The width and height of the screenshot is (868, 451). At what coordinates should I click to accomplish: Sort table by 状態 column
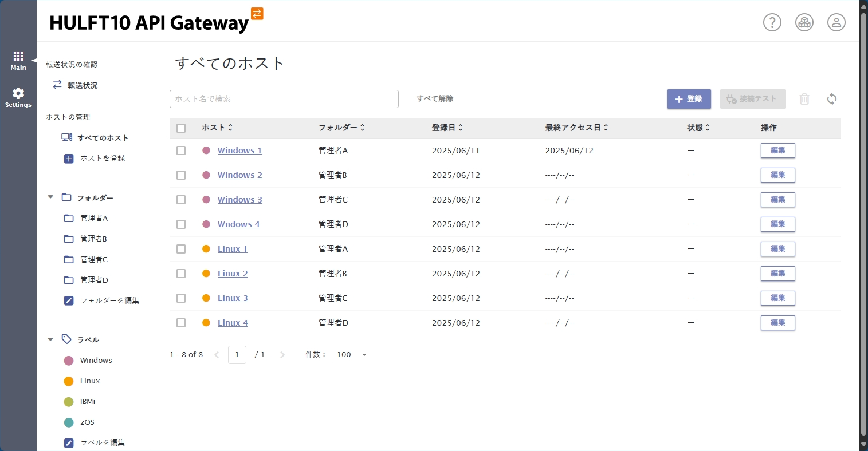click(698, 128)
